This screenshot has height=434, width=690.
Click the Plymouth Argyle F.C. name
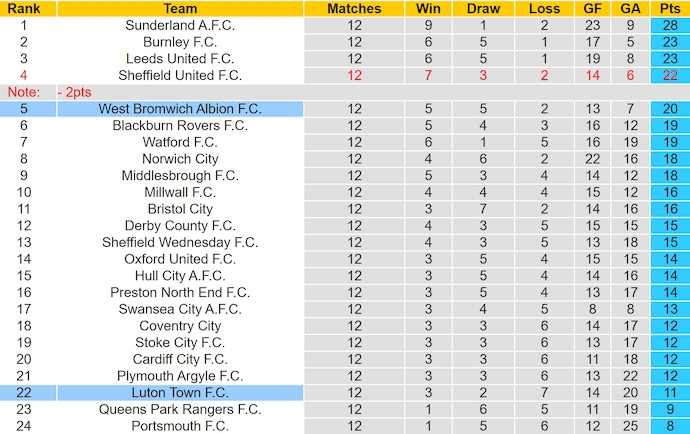tap(180, 376)
